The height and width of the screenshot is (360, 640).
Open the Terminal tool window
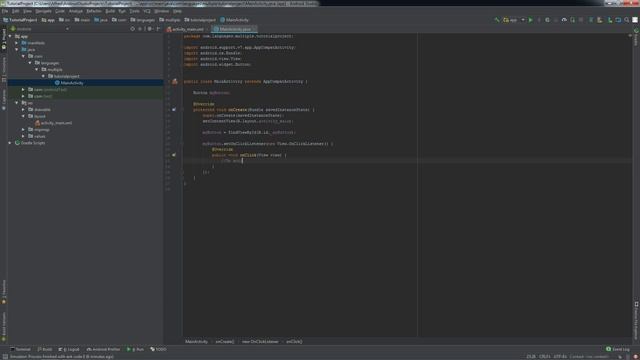(21, 349)
